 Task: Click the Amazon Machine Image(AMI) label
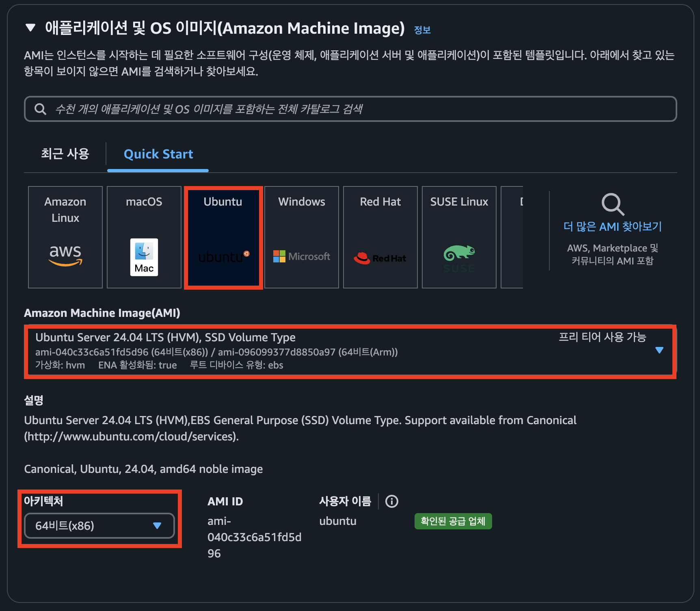coord(102,313)
